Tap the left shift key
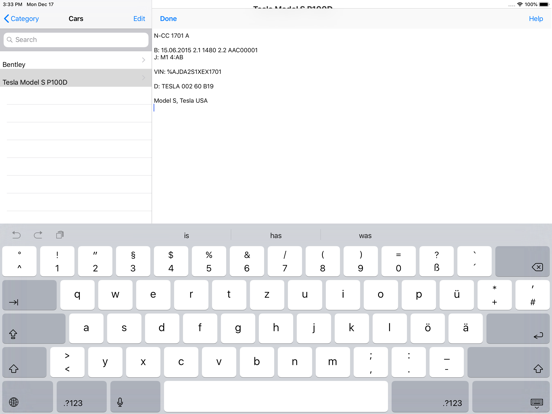The image size is (552, 414). (x=24, y=362)
